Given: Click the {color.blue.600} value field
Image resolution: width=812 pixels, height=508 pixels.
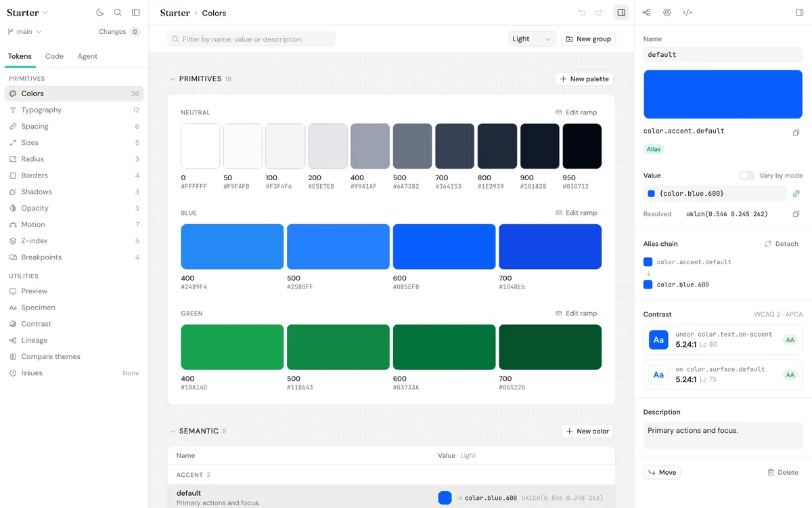Looking at the screenshot, I should point(715,194).
